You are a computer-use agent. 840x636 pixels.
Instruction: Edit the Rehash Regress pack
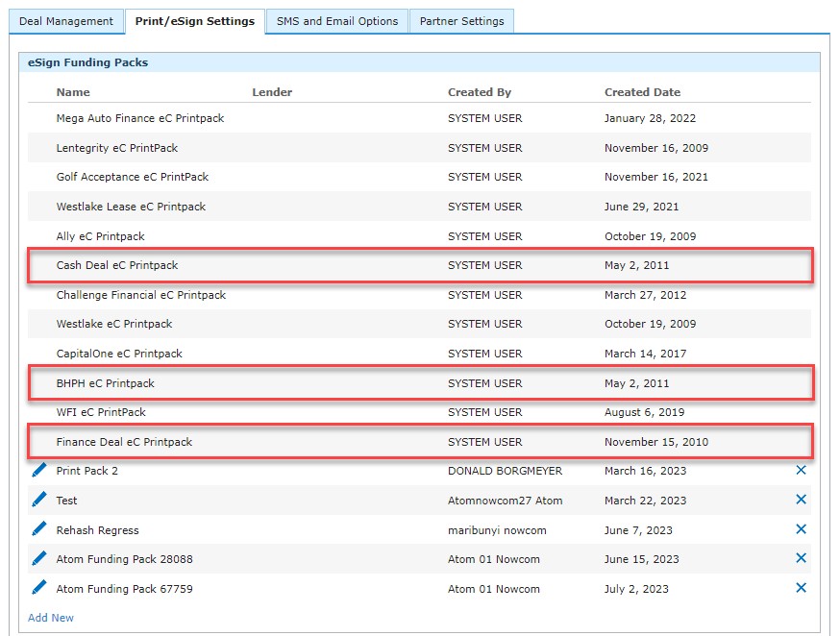[39, 529]
